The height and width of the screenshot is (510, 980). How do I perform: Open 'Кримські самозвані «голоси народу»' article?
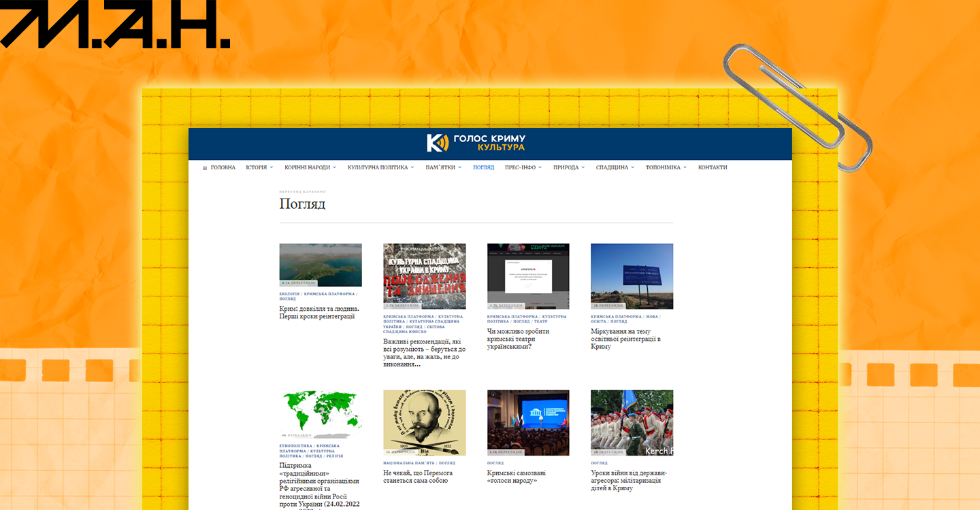517,477
